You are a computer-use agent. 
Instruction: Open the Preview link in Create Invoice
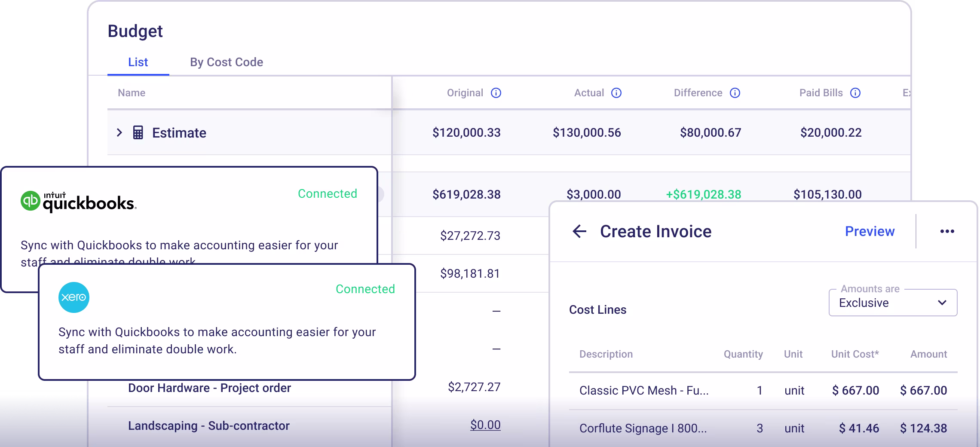pos(870,231)
